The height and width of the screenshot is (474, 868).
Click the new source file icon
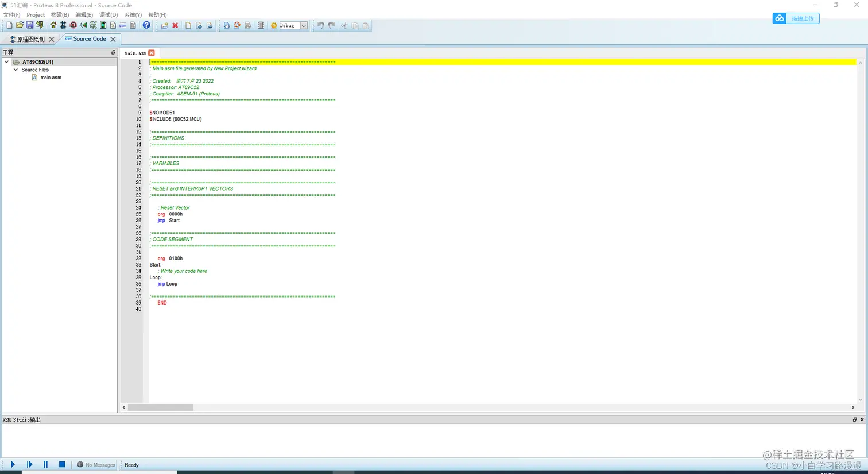point(188,25)
